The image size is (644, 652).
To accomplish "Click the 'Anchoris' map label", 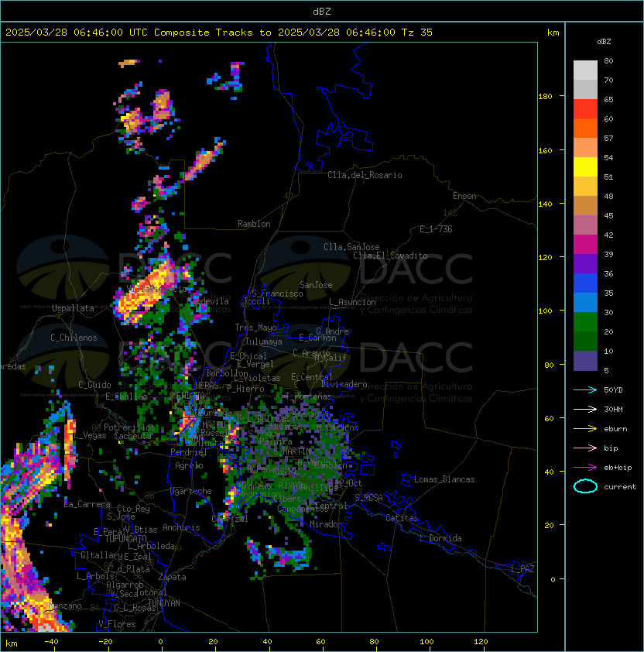I will (181, 527).
